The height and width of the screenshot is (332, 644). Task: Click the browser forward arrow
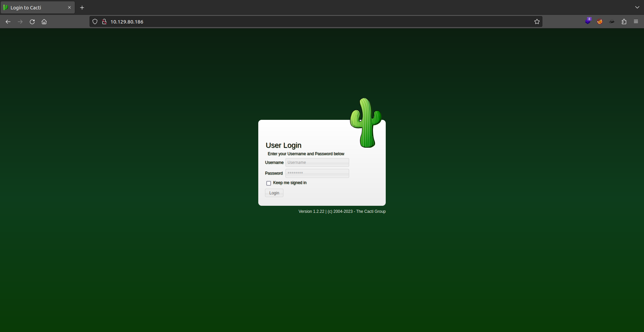coord(20,21)
